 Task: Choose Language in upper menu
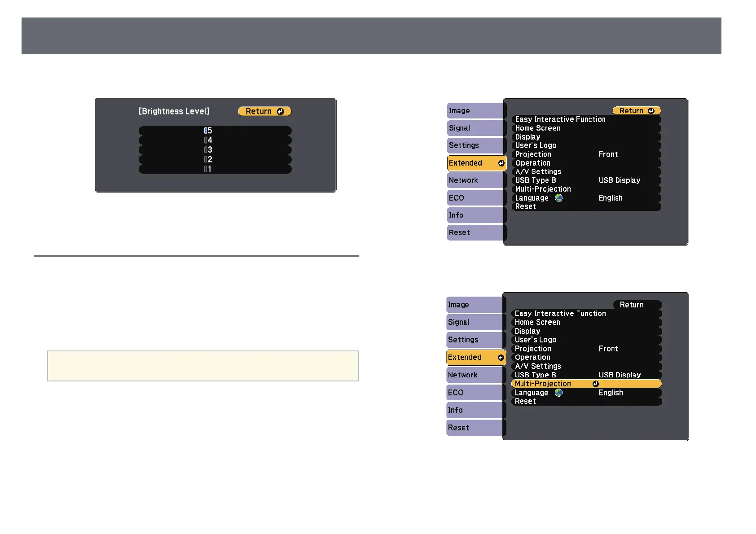tap(586, 198)
